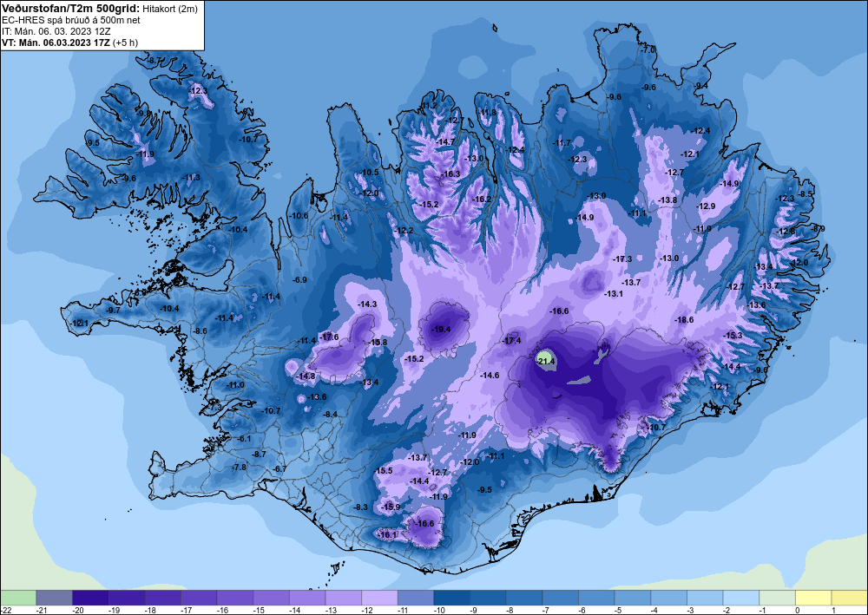The height and width of the screenshot is (615, 868).
Task: Click the -11.0 temperature label
Action: pyautogui.click(x=234, y=385)
